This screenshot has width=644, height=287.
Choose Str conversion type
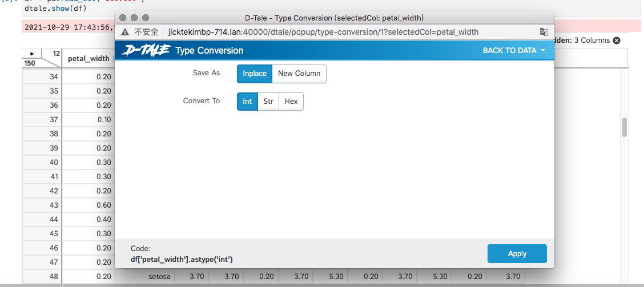pos(268,102)
